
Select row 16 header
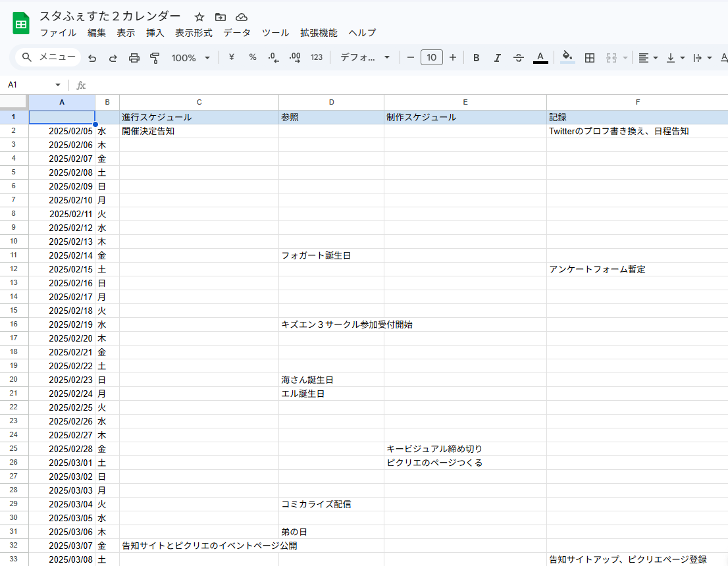pyautogui.click(x=13, y=324)
